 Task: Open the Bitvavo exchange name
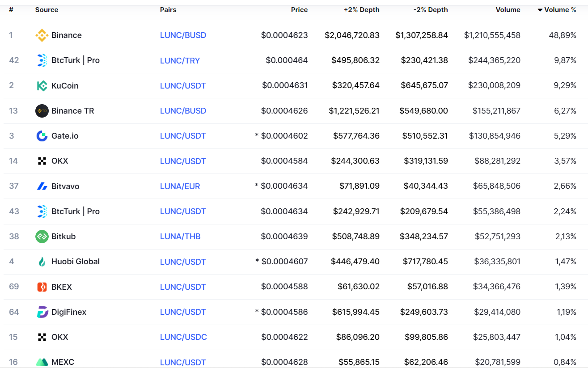[65, 186]
